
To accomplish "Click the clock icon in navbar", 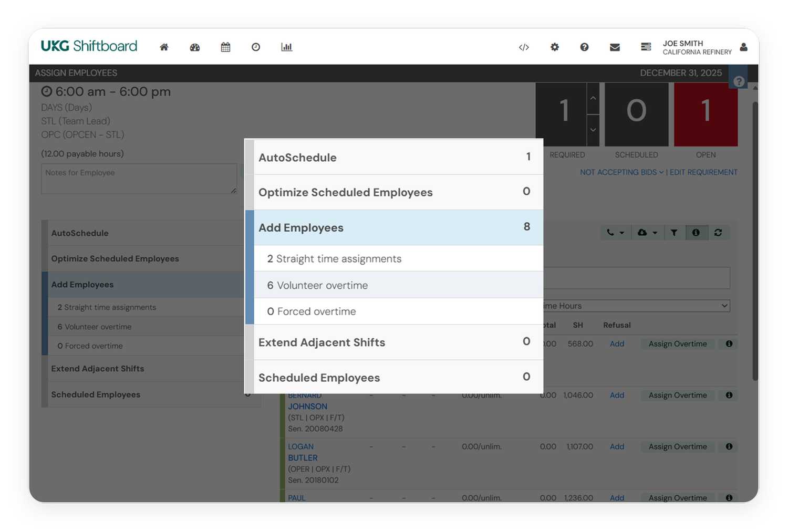I will (x=256, y=47).
